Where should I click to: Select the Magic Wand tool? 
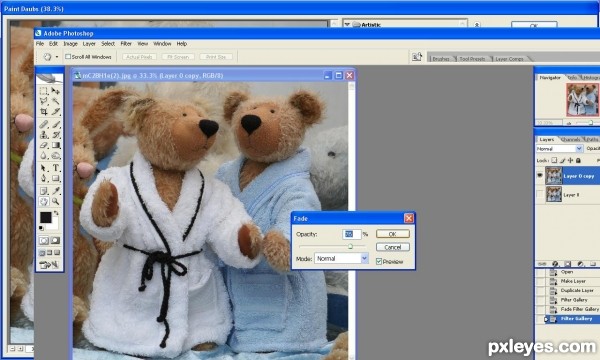[x=56, y=101]
